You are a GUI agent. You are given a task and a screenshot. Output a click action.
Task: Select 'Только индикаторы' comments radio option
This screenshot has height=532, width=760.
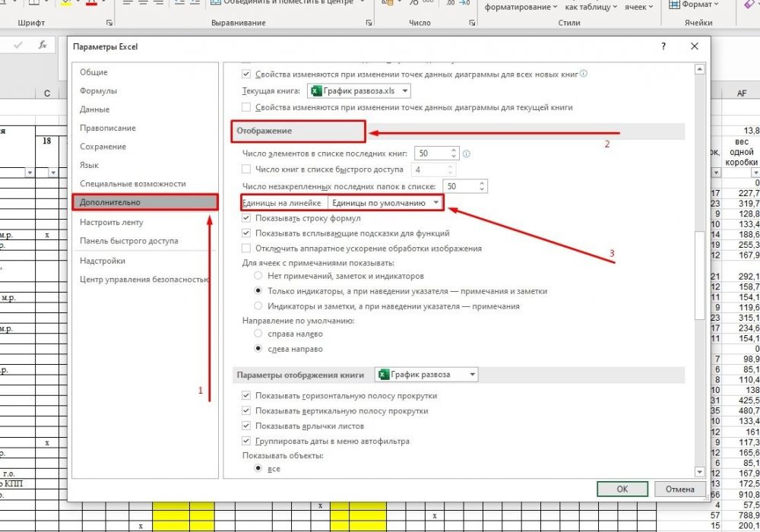pyautogui.click(x=258, y=291)
